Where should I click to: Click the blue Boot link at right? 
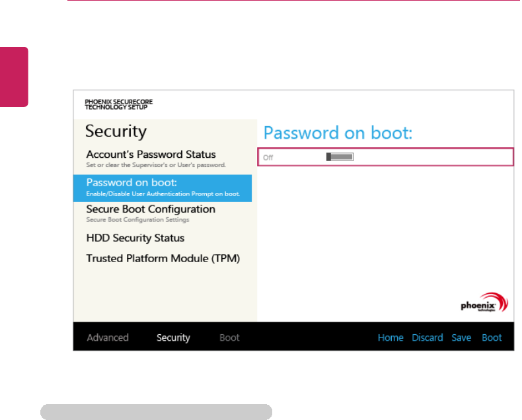click(x=492, y=337)
